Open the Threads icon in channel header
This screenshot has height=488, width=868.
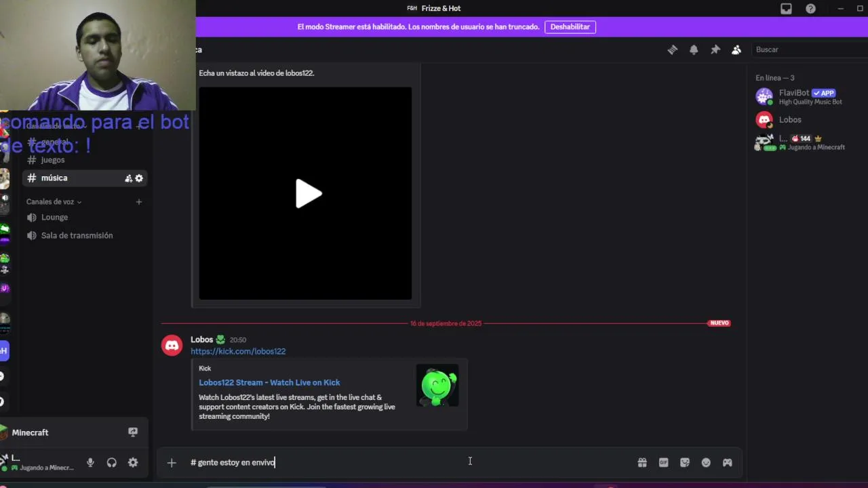(x=672, y=49)
